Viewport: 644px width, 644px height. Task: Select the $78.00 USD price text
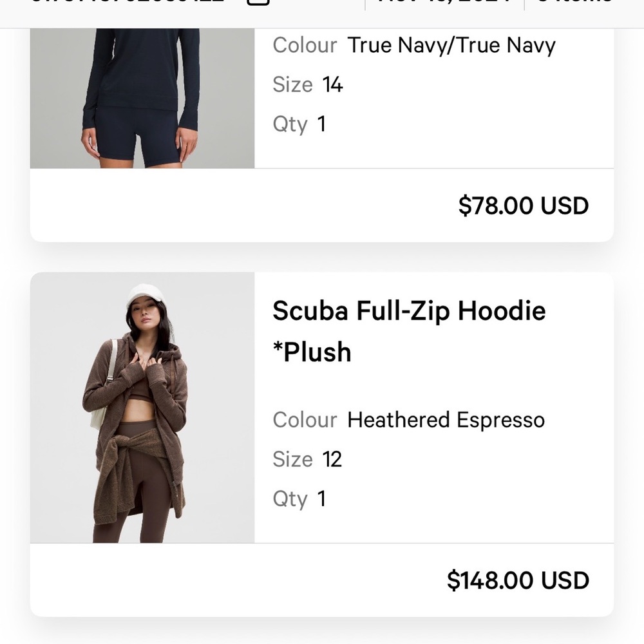click(x=524, y=205)
